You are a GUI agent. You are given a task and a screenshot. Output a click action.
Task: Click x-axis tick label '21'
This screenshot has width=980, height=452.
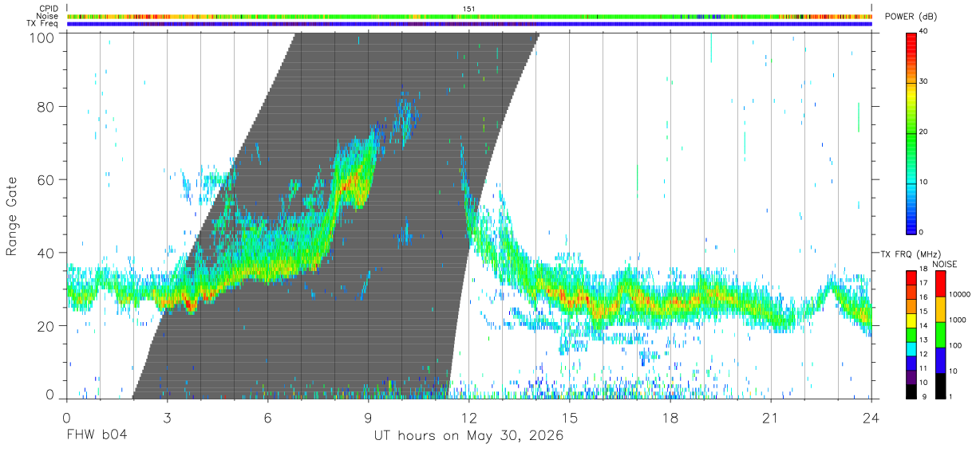point(771,418)
